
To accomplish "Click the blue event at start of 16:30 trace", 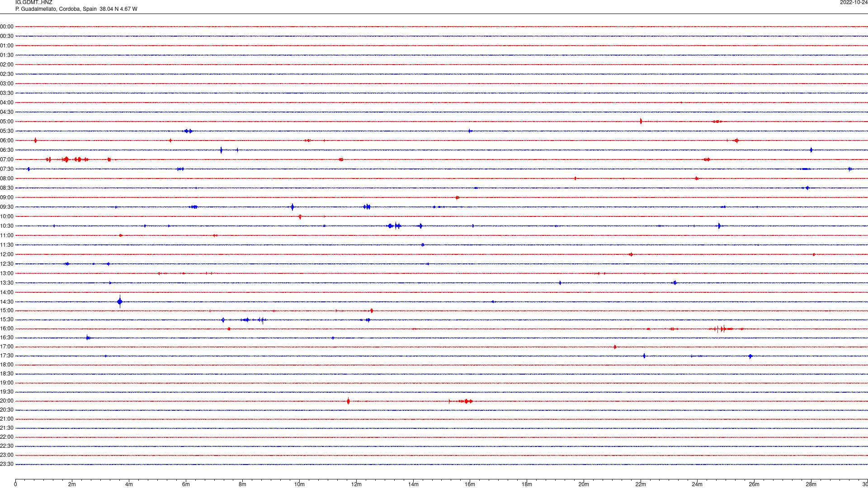I will tap(88, 338).
